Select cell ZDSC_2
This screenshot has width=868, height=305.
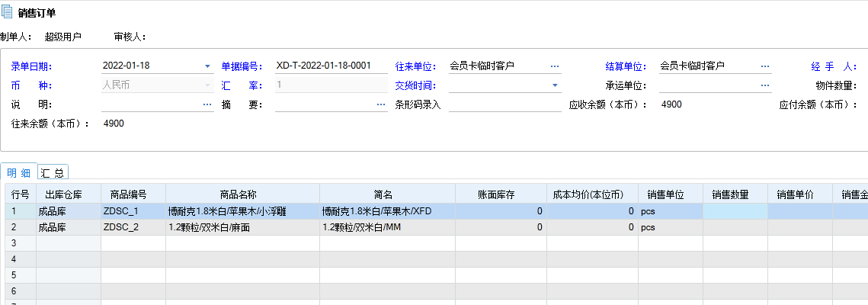point(133,227)
